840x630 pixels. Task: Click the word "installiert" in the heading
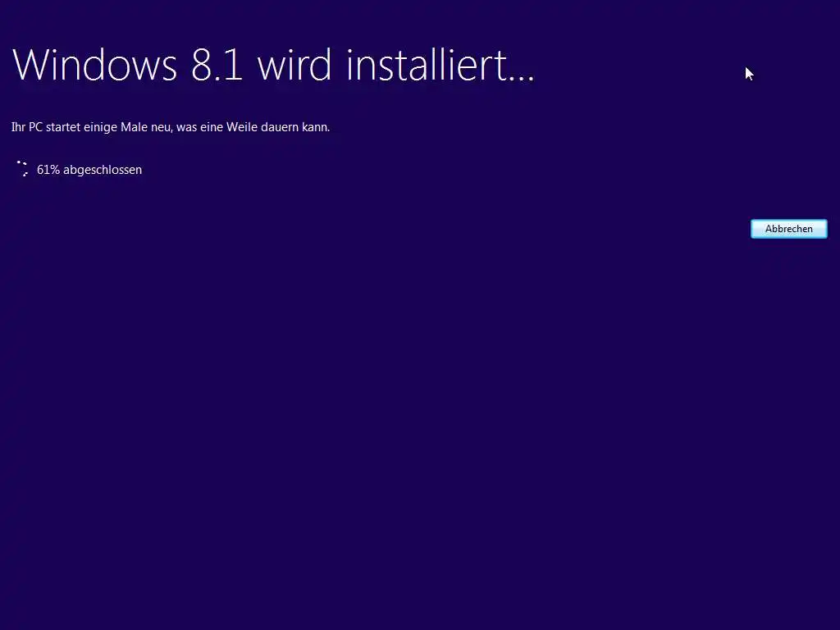421,65
